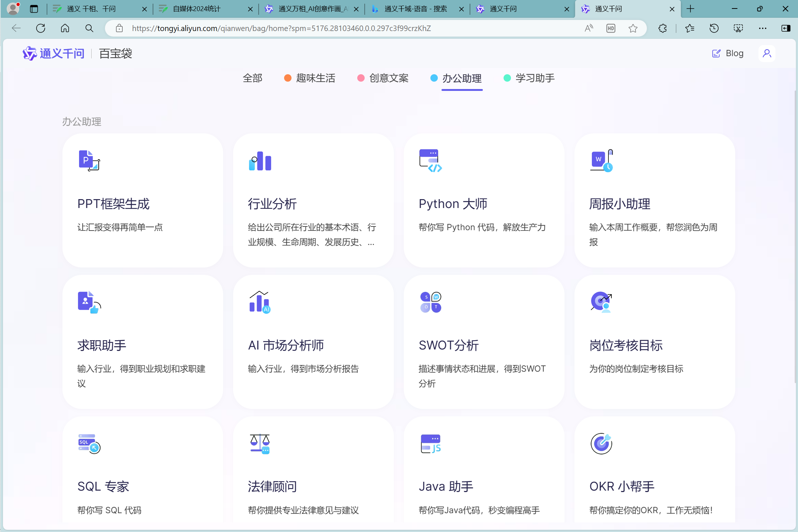
Task: Open the PPT框架生成 card icon
Action: [x=89, y=161]
